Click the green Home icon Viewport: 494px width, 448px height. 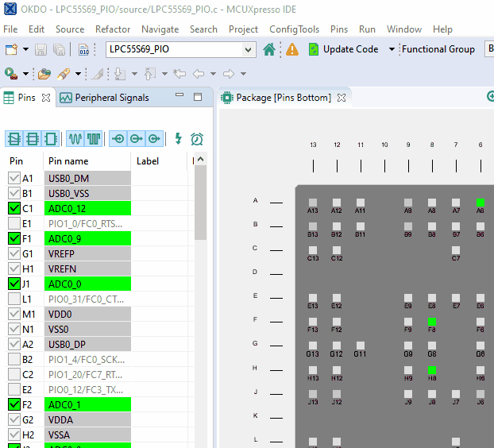269,49
